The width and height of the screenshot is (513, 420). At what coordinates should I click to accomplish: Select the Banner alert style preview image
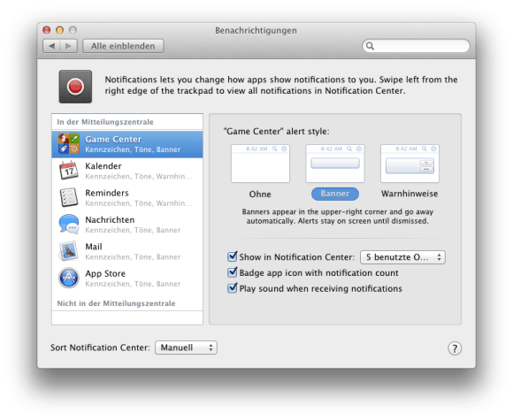point(335,164)
